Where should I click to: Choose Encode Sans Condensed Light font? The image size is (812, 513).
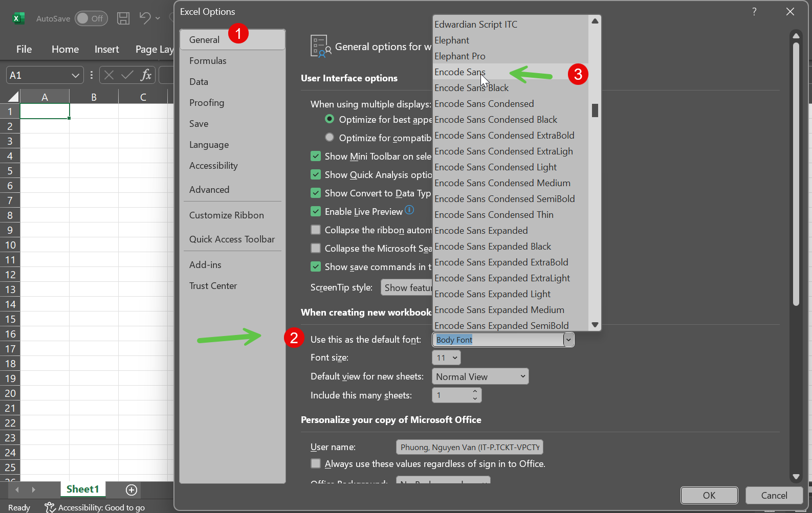tap(511, 167)
